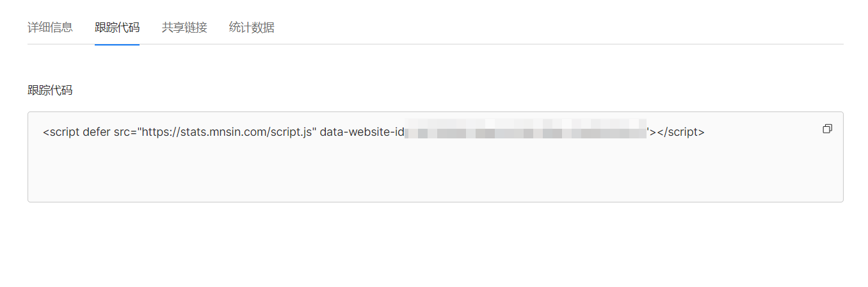Click the blue underline beneath 跟踪代码 tab
This screenshot has height=287, width=868.
[117, 44]
